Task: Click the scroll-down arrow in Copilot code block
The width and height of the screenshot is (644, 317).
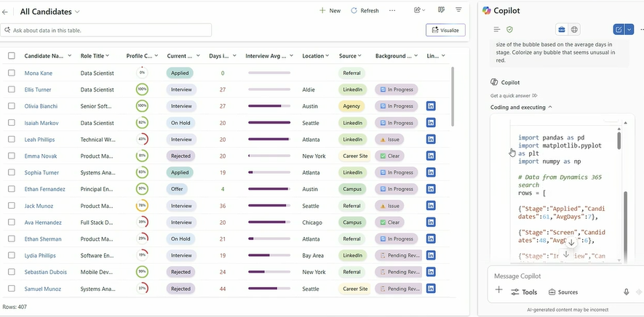Action: 566,254
